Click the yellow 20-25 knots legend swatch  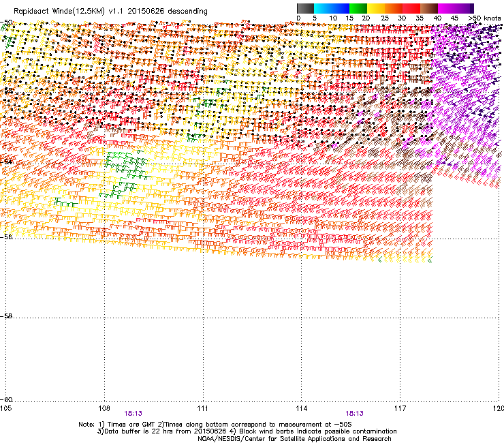[x=376, y=8]
